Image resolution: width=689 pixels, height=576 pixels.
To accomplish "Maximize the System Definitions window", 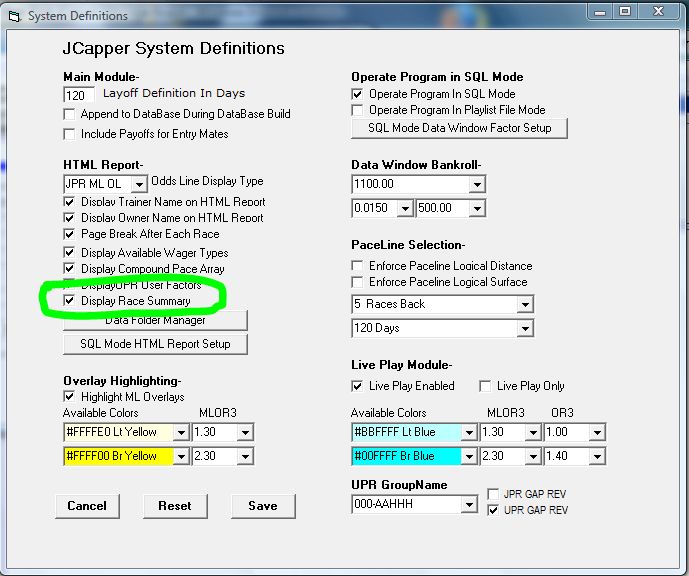I will (x=625, y=12).
